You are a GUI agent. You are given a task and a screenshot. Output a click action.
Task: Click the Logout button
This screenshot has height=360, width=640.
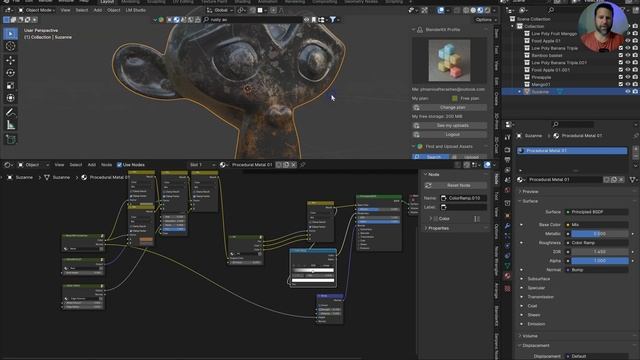click(x=449, y=134)
